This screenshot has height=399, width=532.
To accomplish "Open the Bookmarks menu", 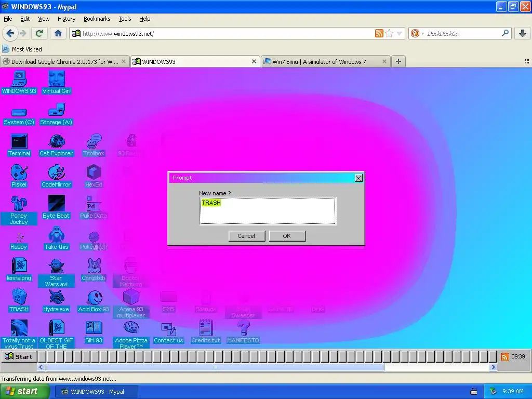I will click(x=97, y=19).
